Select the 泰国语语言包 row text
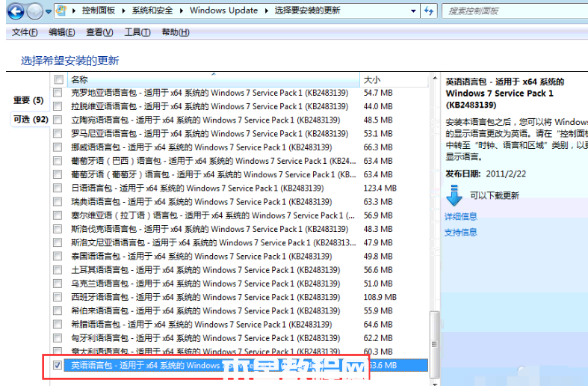This screenshot has width=588, height=386. click(x=202, y=257)
